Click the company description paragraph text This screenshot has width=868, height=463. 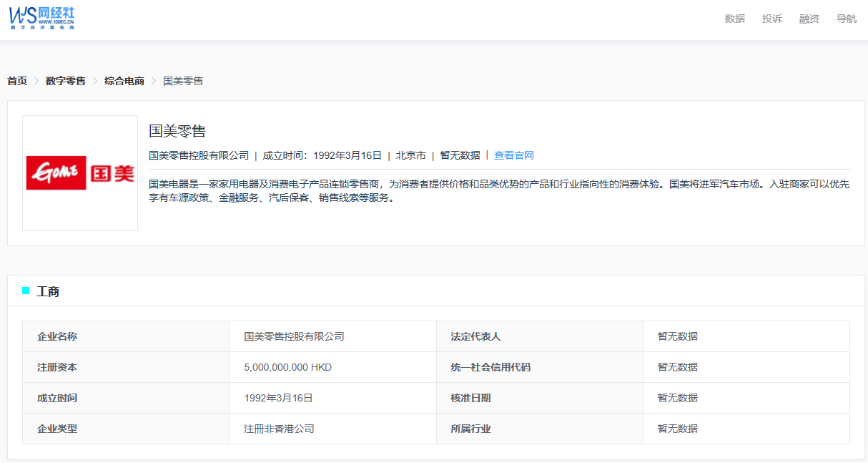coord(498,191)
